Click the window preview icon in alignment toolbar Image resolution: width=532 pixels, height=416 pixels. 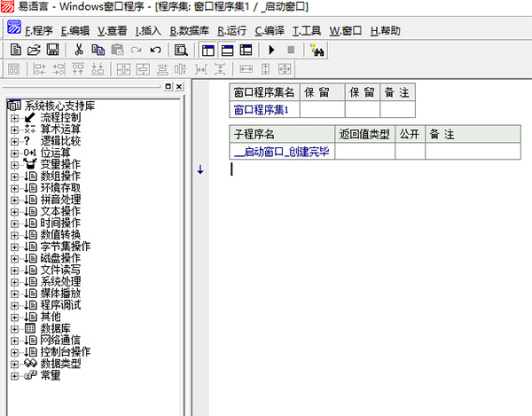click(13, 69)
